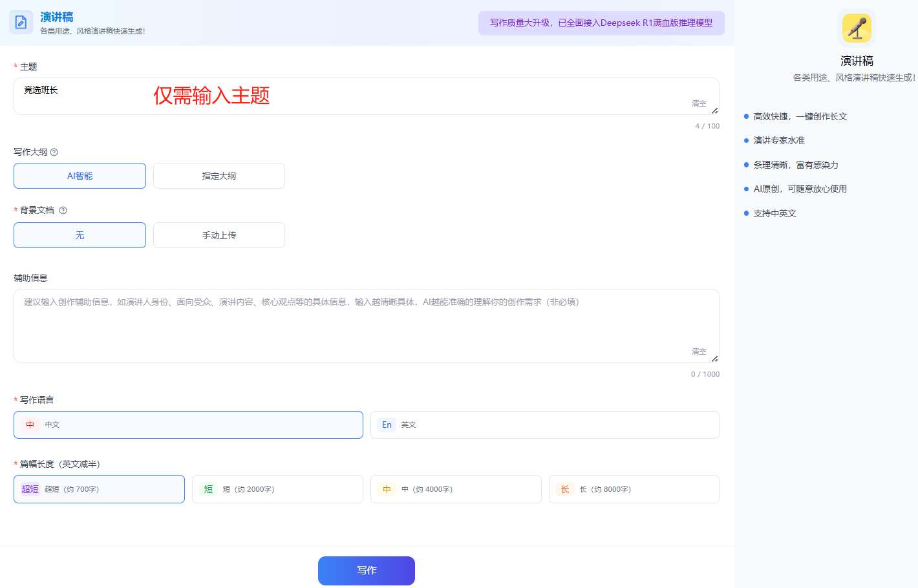Select 指定大纲 outline mode
The width and height of the screenshot is (918, 588).
[219, 175]
